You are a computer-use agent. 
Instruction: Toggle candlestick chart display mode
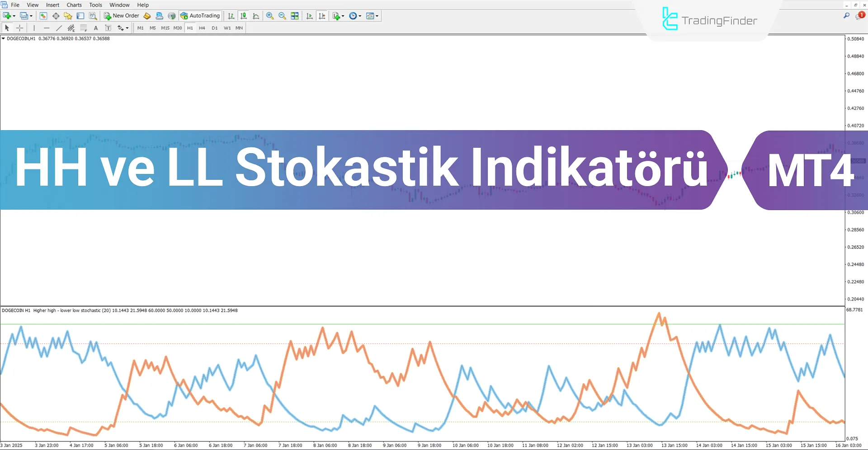[244, 16]
